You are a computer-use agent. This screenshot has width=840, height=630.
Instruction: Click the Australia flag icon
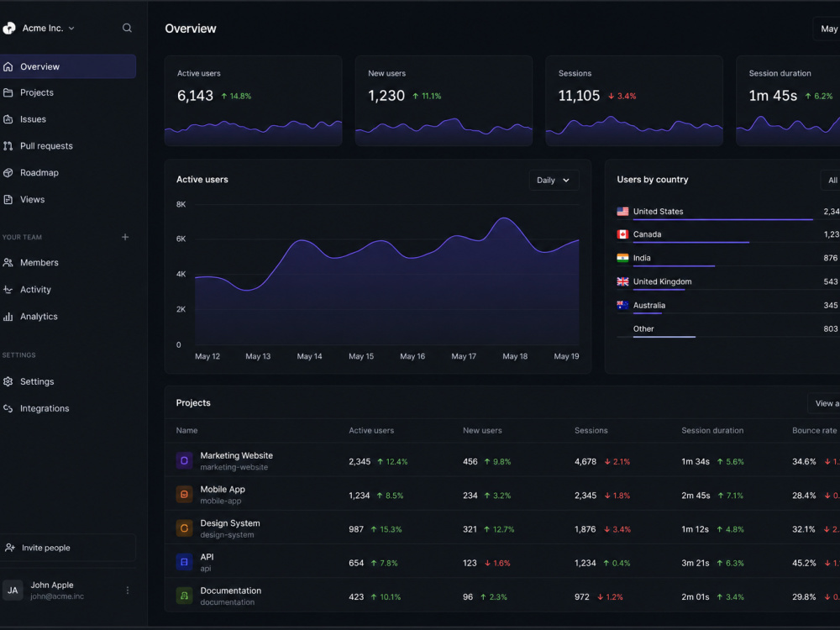[x=622, y=306]
